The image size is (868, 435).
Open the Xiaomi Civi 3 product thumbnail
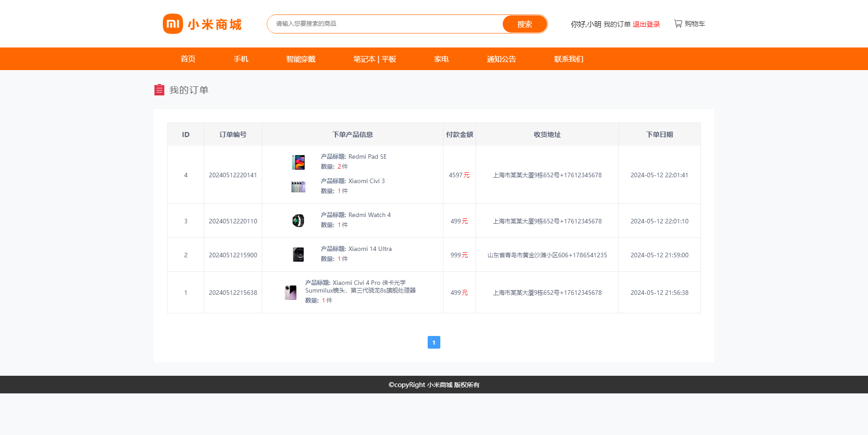click(298, 186)
